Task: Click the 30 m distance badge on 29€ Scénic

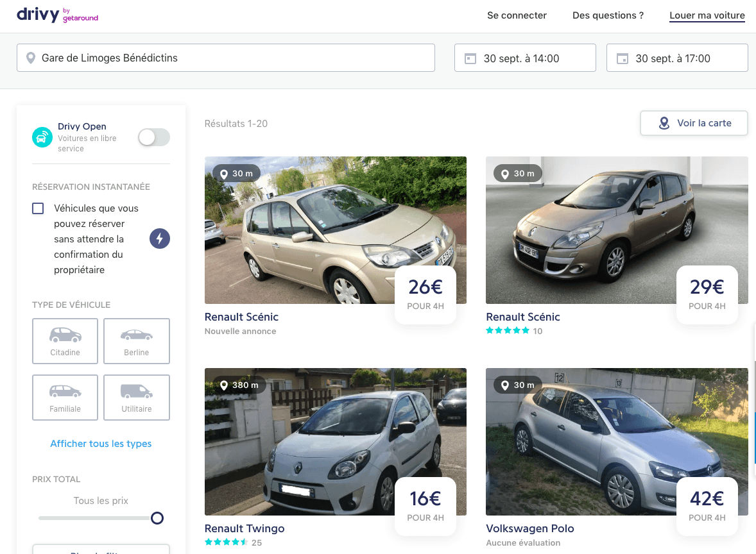Action: [x=518, y=173]
